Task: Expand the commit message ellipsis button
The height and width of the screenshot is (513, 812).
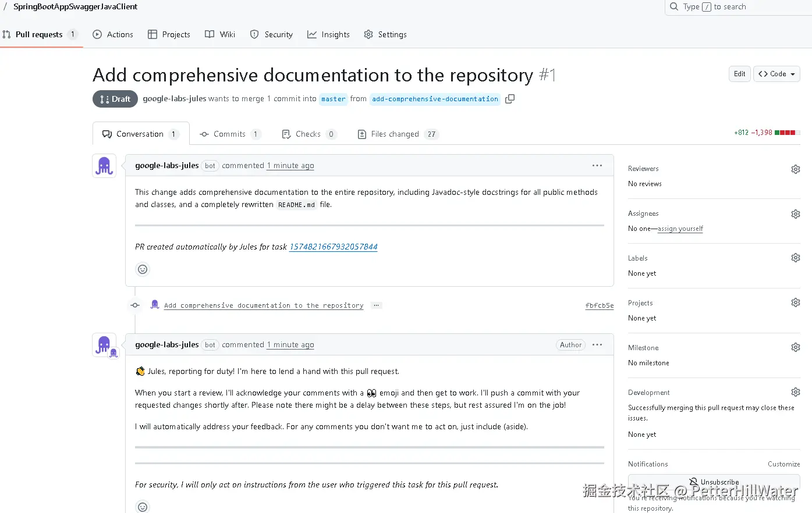Action: [376, 305]
